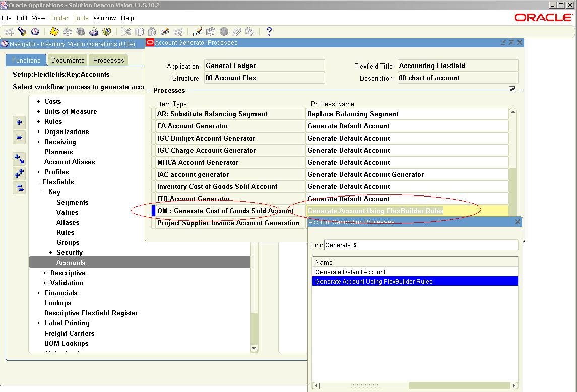Select Segments under the Key node
The height and width of the screenshot is (392, 577).
coord(73,203)
